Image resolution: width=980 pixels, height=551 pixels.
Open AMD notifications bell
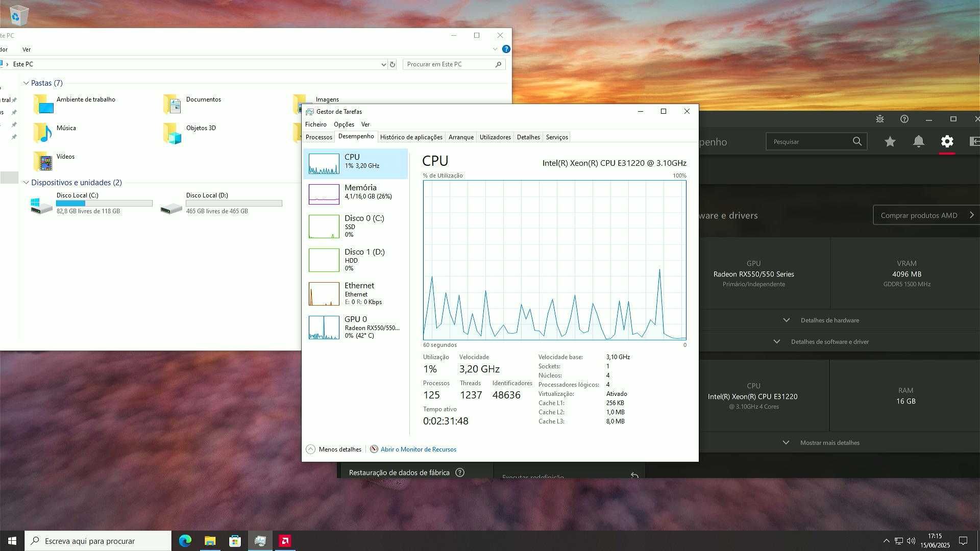pos(919,142)
